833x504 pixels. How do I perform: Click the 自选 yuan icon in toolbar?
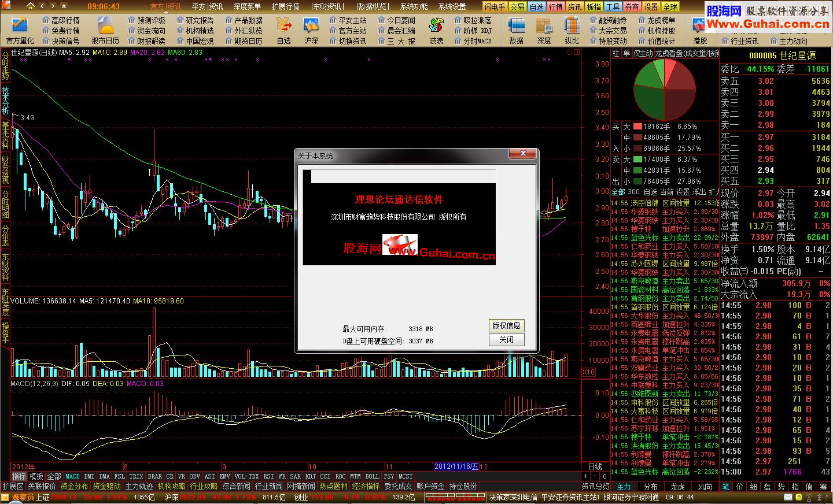pyautogui.click(x=284, y=25)
